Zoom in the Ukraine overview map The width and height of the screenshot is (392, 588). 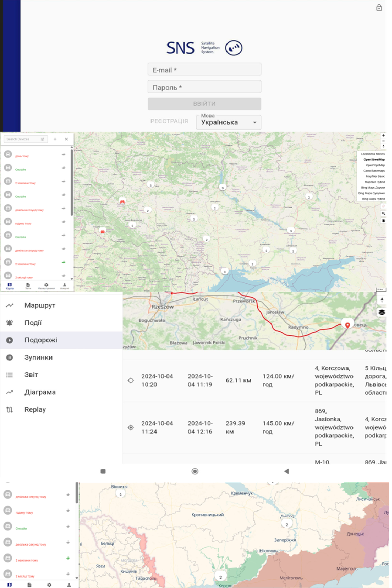(383, 136)
